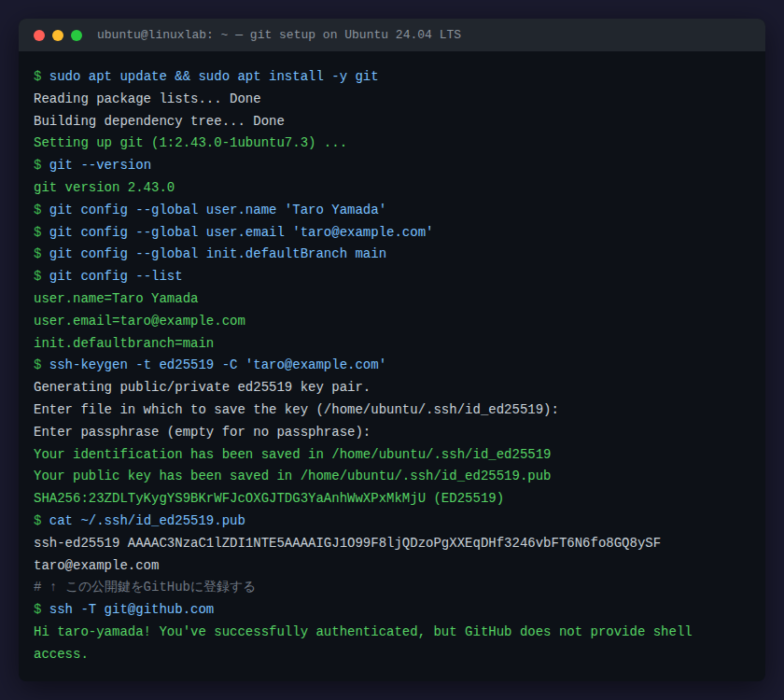Click the 'git version 2.43.0' output
This screenshot has width=784, height=700.
click(x=104, y=187)
